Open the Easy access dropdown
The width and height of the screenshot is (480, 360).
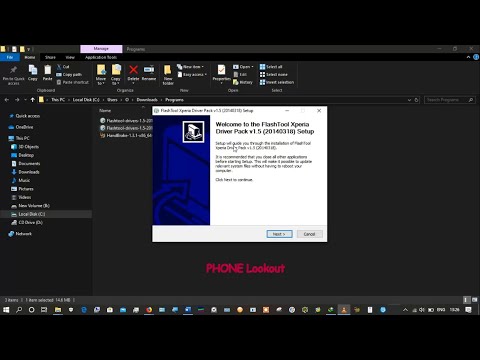[x=192, y=74]
